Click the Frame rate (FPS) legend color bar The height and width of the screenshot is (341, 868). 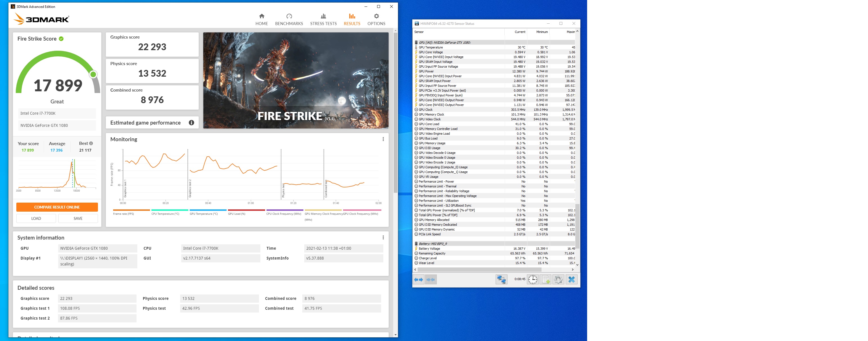click(131, 210)
